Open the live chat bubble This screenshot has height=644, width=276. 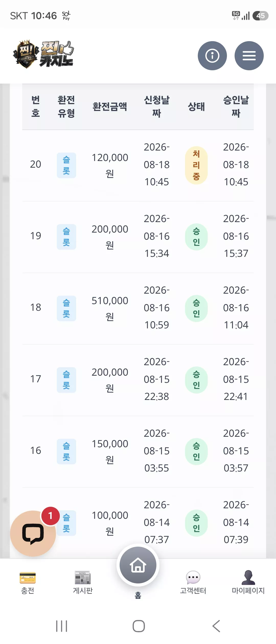click(x=33, y=533)
